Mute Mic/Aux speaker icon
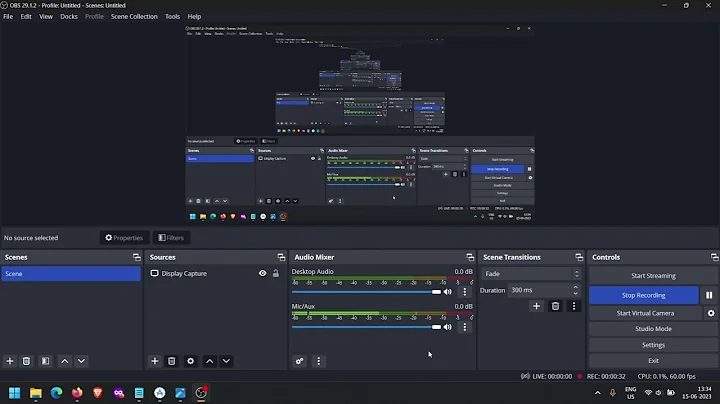The height and width of the screenshot is (404, 720). pyautogui.click(x=448, y=327)
